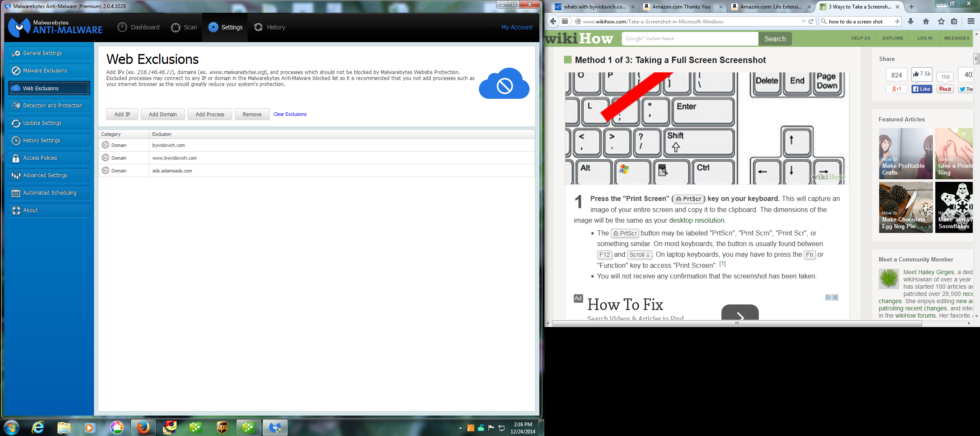Click the Add Domain button
Viewport: 980px width, 436px height.
coord(163,114)
